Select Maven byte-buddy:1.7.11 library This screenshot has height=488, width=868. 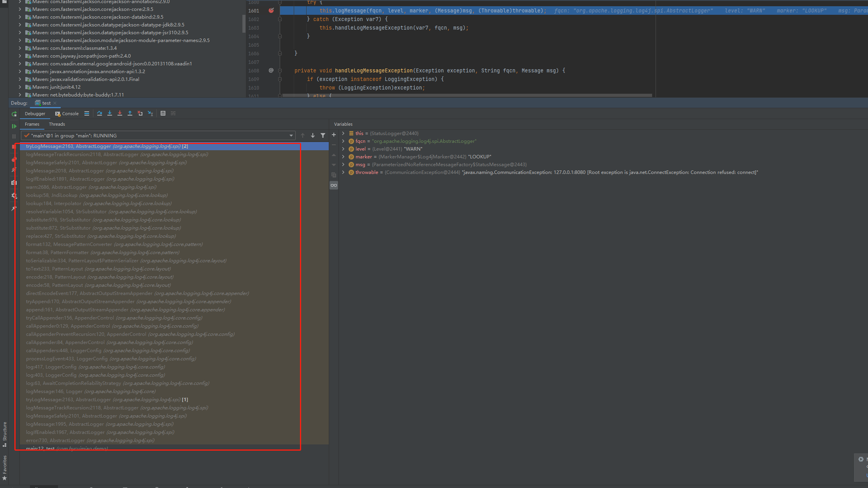tap(78, 95)
